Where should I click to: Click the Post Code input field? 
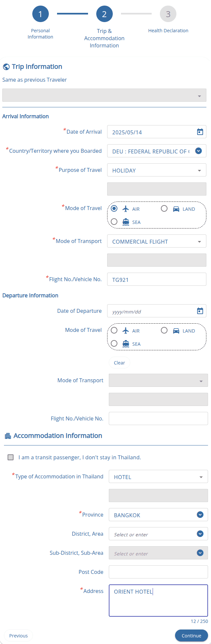pos(158,572)
